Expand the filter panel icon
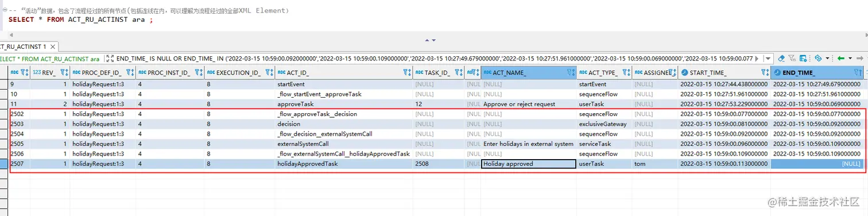868x216 pixels. click(x=111, y=59)
